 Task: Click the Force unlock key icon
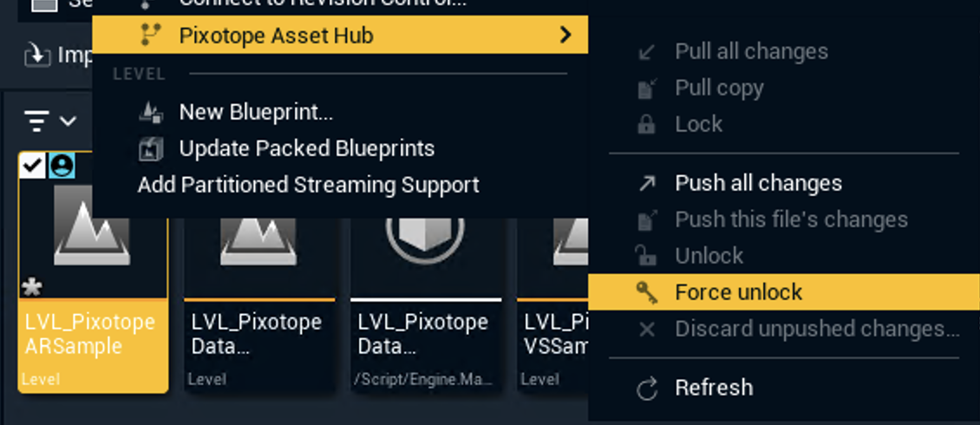point(647,292)
